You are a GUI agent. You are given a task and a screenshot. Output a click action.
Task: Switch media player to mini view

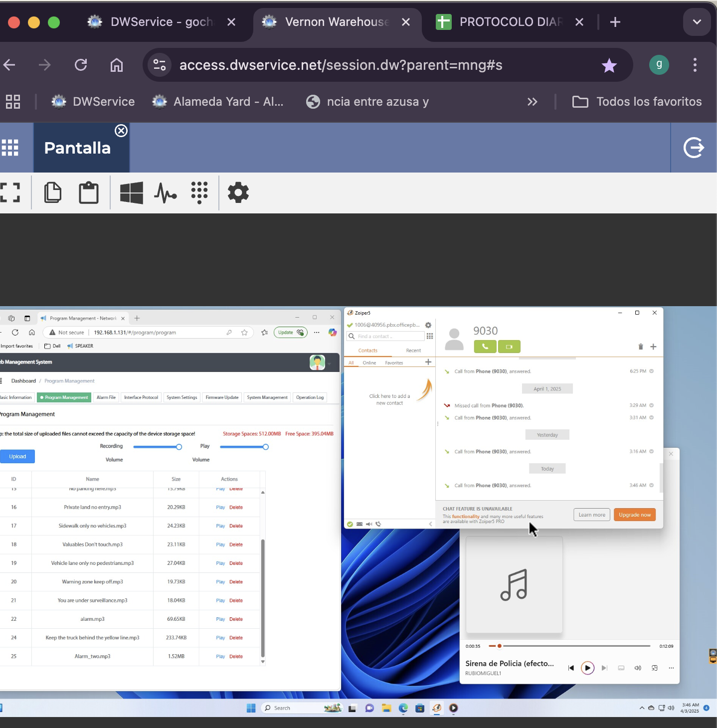655,668
